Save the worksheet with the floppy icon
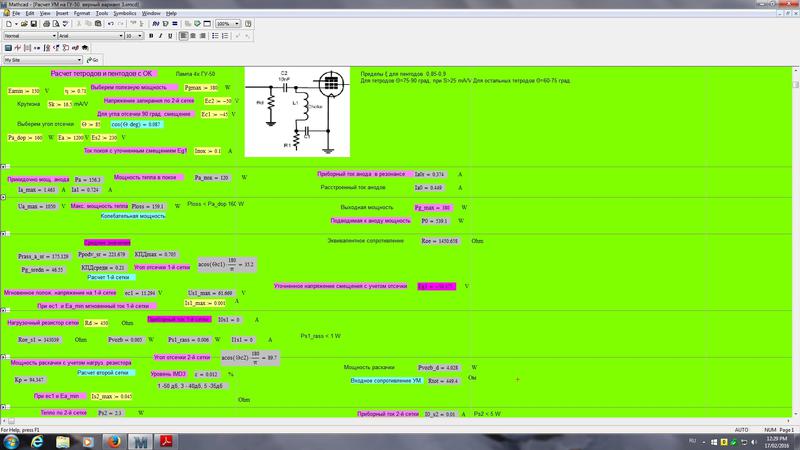 pos(33,23)
